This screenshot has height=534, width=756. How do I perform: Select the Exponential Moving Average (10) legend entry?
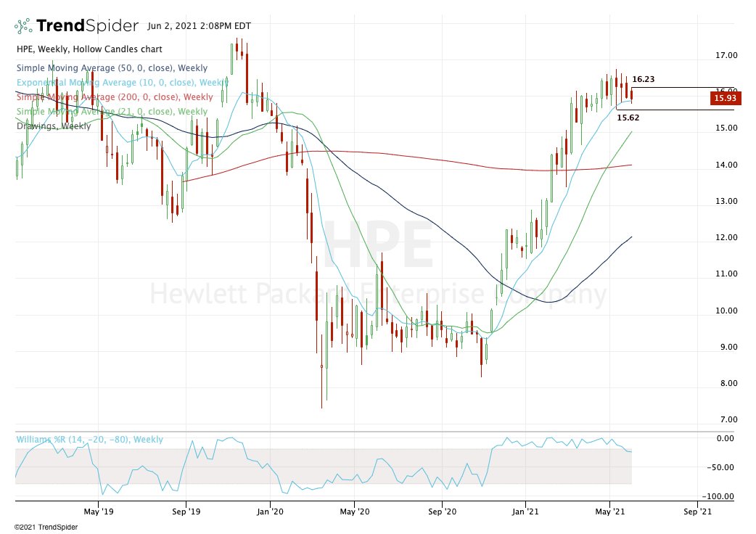[123, 83]
